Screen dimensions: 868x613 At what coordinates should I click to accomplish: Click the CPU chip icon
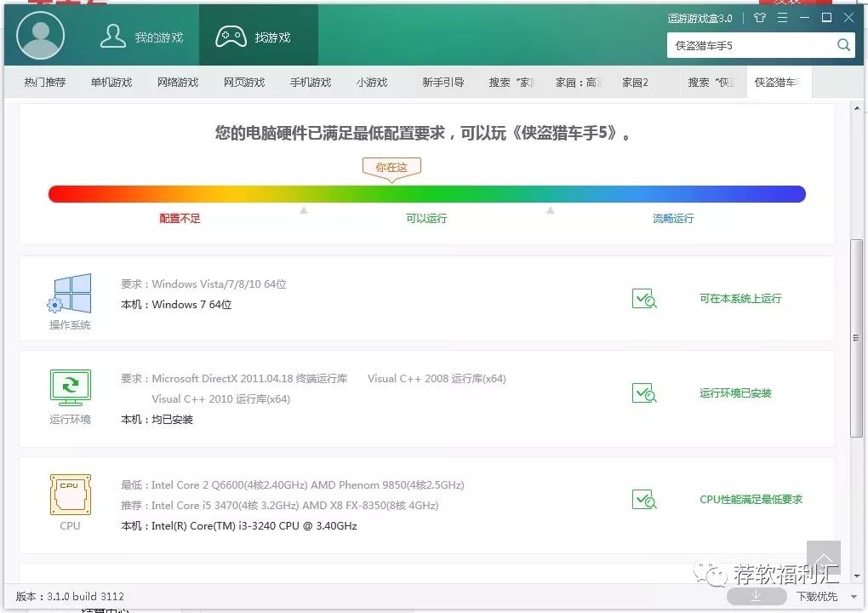coord(70,494)
